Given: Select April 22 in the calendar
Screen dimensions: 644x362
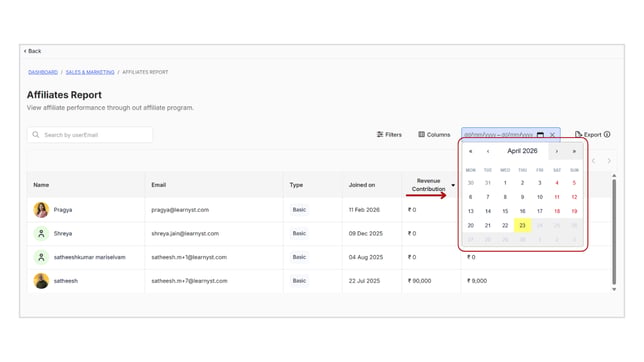Looking at the screenshot, I should tap(505, 225).
